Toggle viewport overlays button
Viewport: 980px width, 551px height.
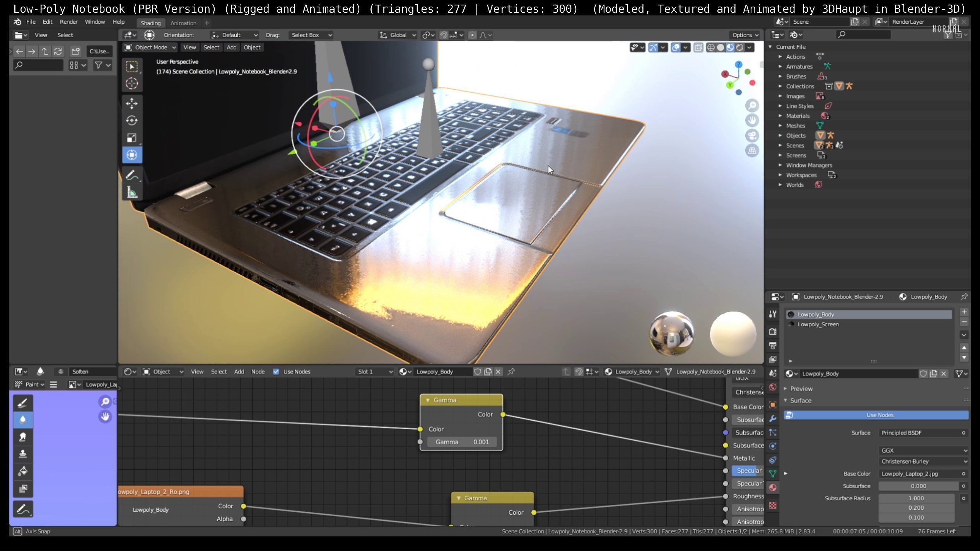(x=676, y=47)
